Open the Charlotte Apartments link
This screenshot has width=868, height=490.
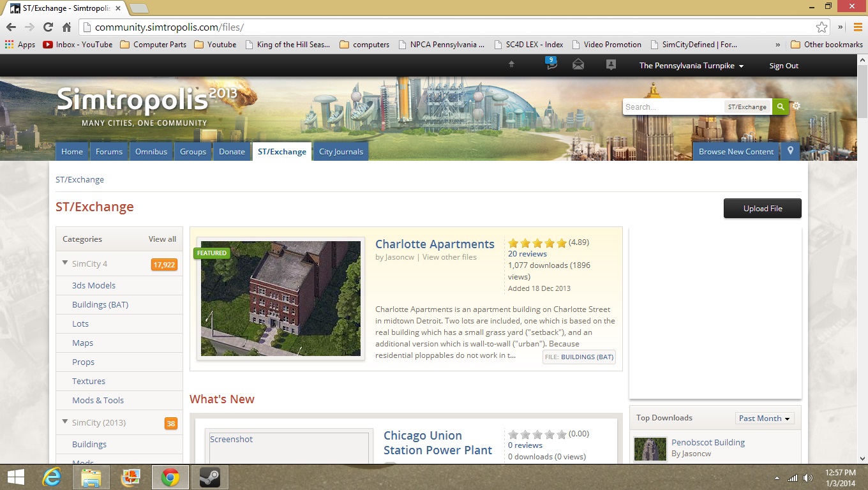coord(435,244)
